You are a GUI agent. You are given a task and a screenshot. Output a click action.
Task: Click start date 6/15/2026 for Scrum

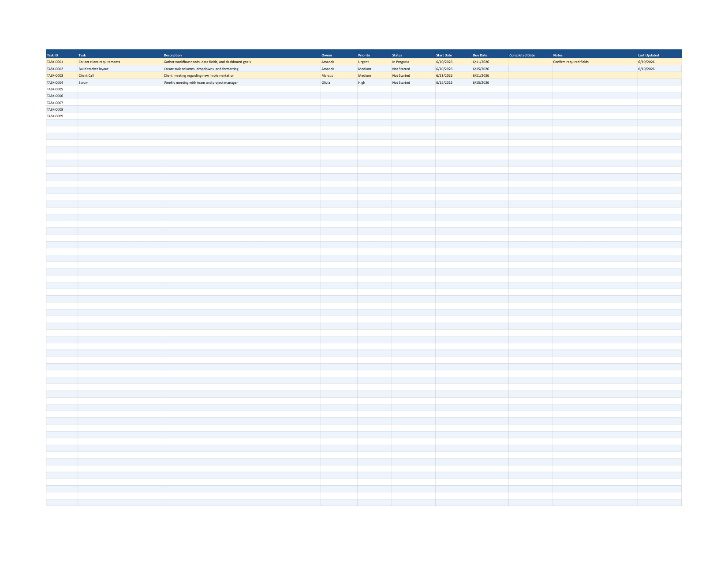click(453, 82)
